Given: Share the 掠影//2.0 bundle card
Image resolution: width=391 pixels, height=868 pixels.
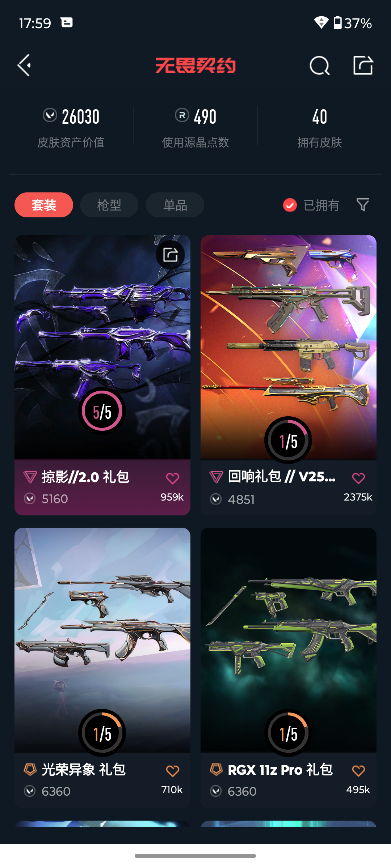Looking at the screenshot, I should [170, 255].
